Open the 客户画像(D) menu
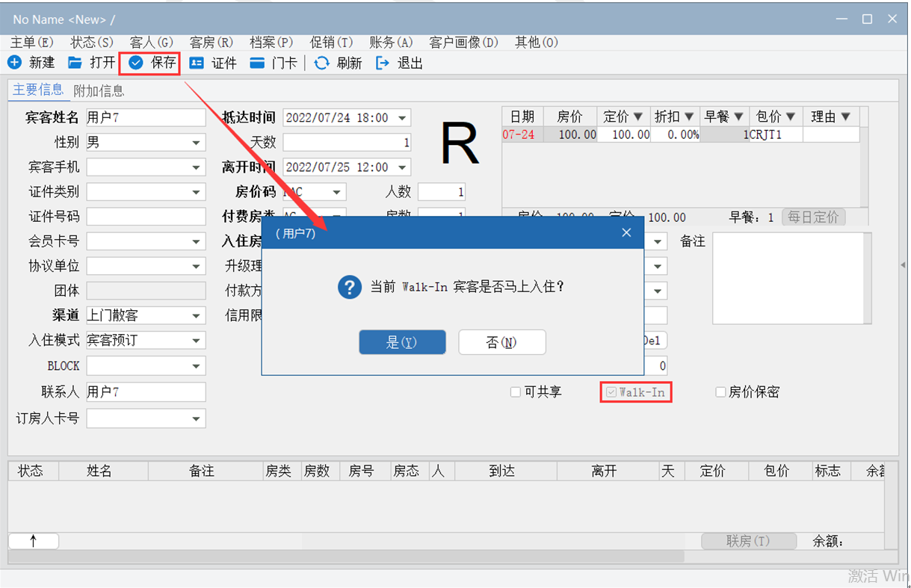The height and width of the screenshot is (588, 911). coord(463,42)
